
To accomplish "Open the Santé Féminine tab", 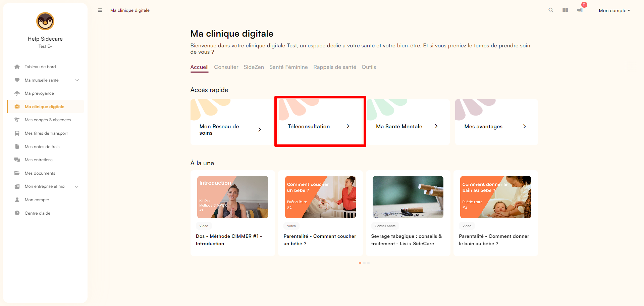I will tap(288, 67).
